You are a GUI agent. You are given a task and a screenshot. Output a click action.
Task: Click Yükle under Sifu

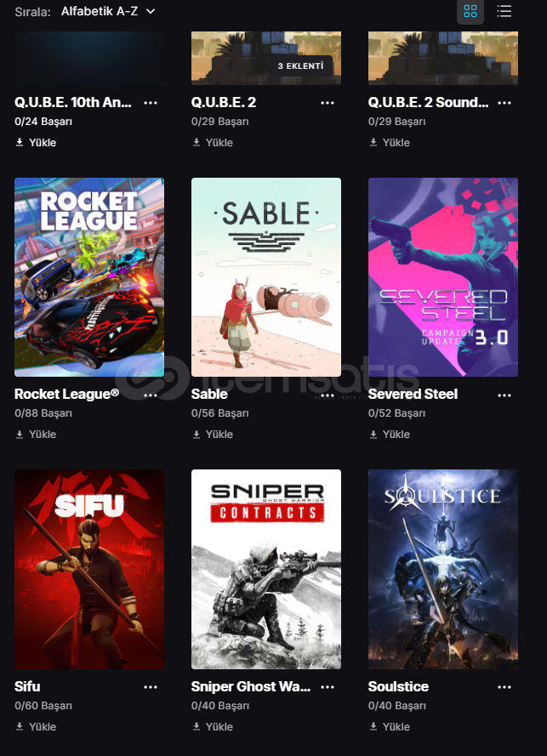[x=37, y=726]
